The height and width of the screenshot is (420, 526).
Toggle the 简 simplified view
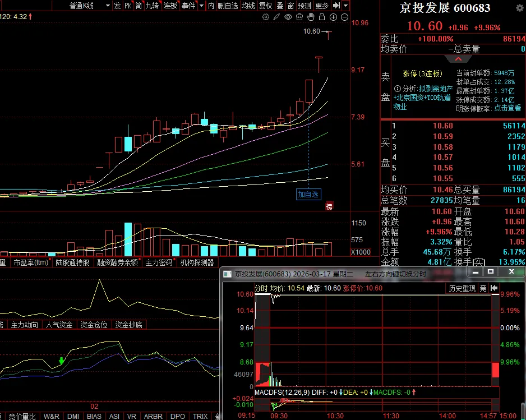[x=139, y=6]
